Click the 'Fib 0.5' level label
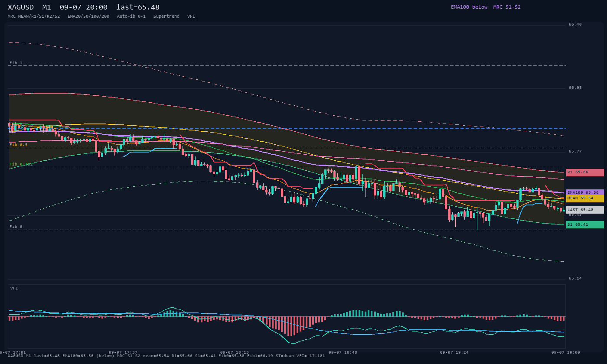Screen dimensions: 607x364 (x=19, y=145)
